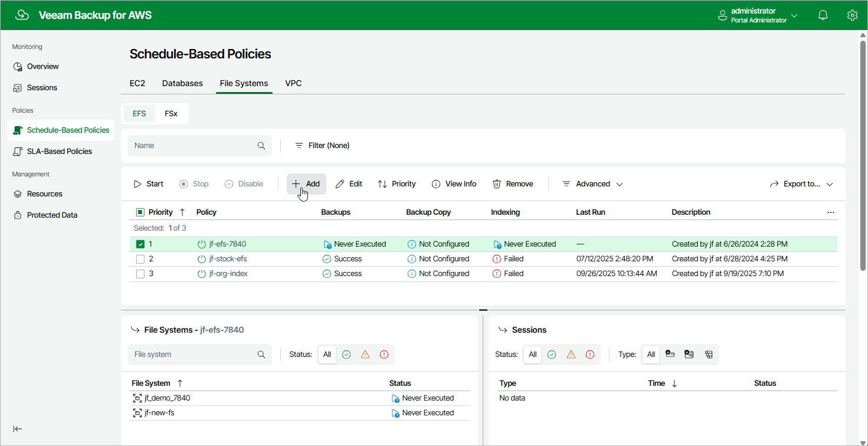Click the Remove trash can icon
The width and height of the screenshot is (868, 446).
pos(497,184)
